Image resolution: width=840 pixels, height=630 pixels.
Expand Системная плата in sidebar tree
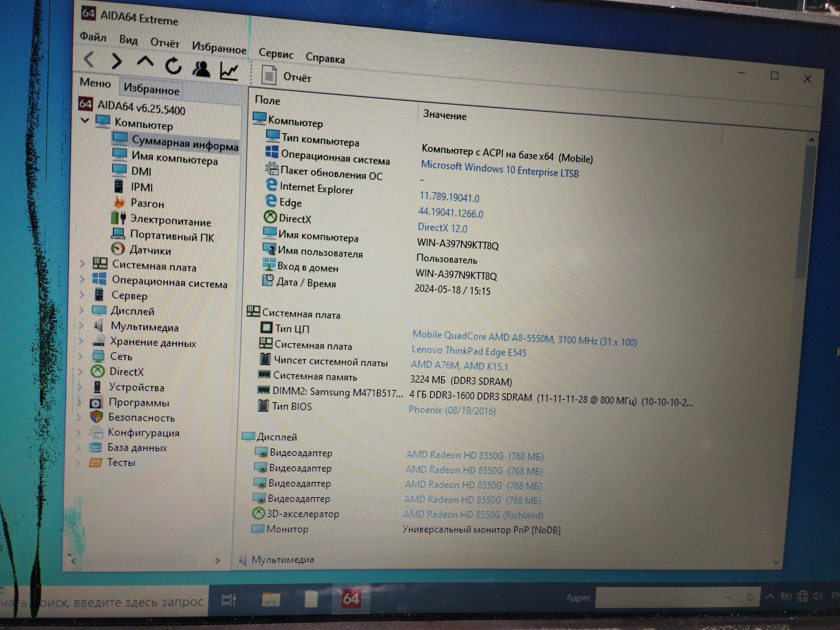click(x=82, y=263)
